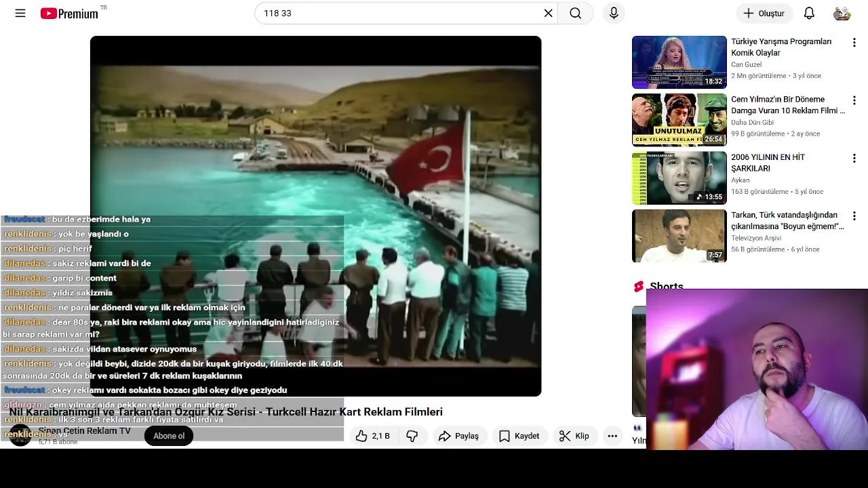Open the Cem Yılmaz reklam filmi thumbnail
868x488 pixels.
point(679,120)
